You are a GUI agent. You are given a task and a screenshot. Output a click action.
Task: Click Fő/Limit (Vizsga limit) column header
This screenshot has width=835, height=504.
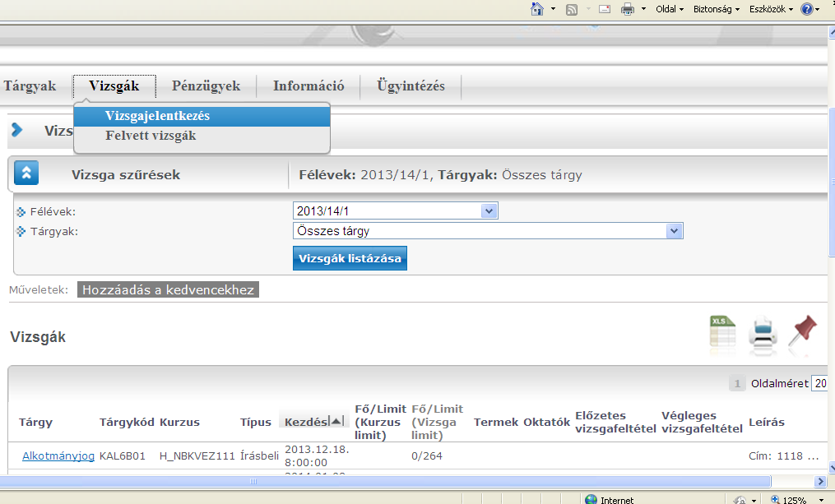(x=437, y=422)
